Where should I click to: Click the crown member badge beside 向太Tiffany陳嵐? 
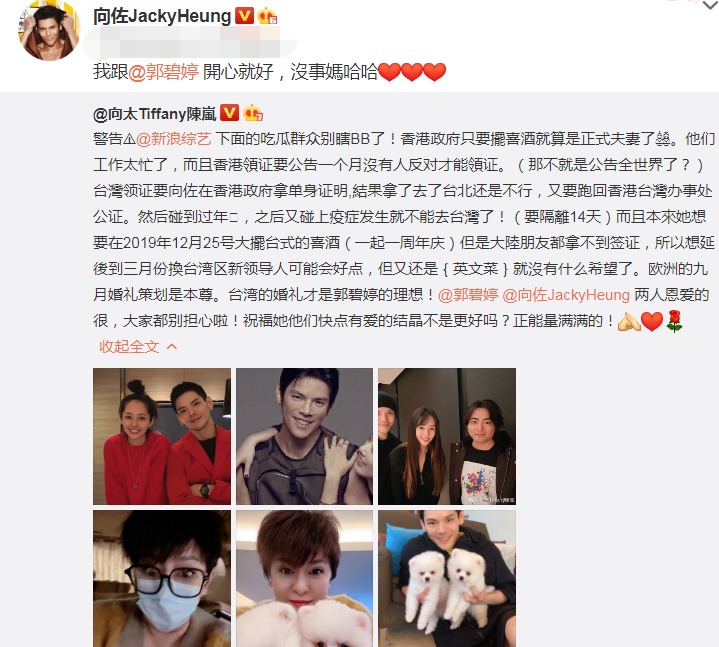(x=253, y=113)
